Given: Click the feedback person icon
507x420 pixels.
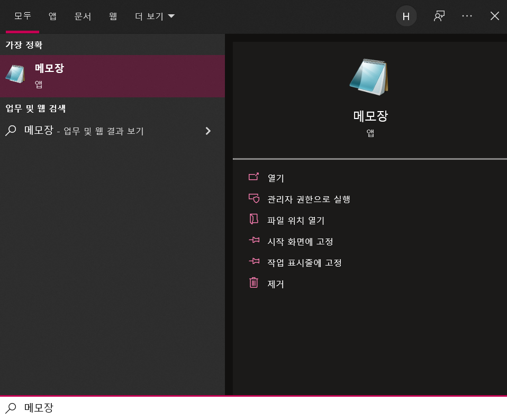Looking at the screenshot, I should click(439, 16).
